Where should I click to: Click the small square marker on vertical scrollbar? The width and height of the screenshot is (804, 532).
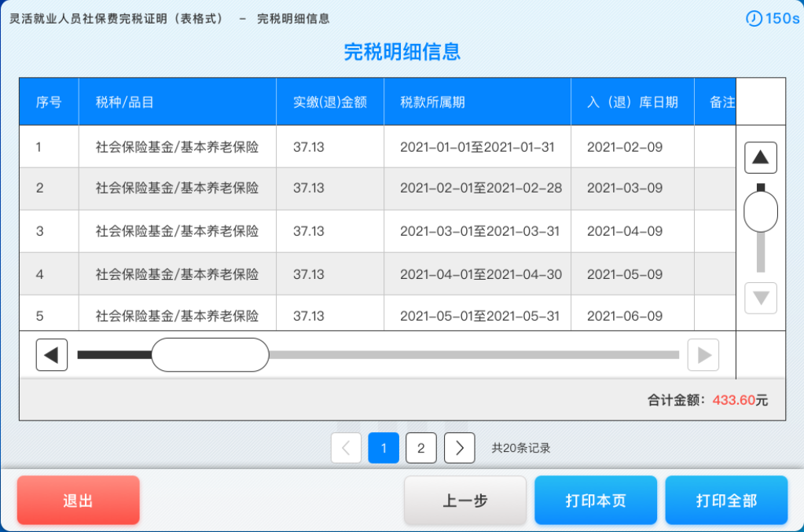coord(759,186)
